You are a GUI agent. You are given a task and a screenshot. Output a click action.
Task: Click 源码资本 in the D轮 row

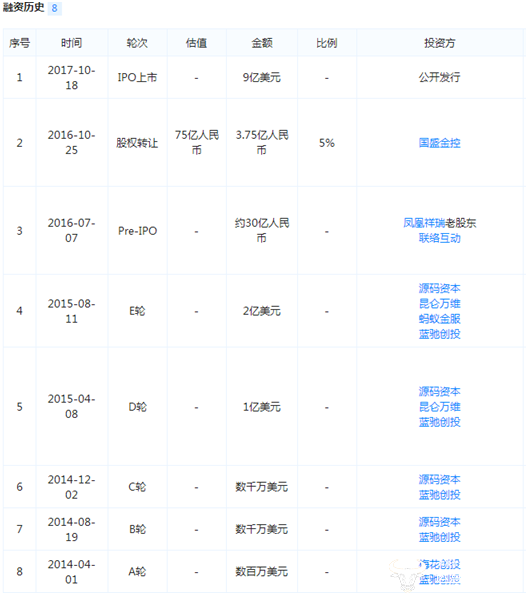[x=439, y=392]
